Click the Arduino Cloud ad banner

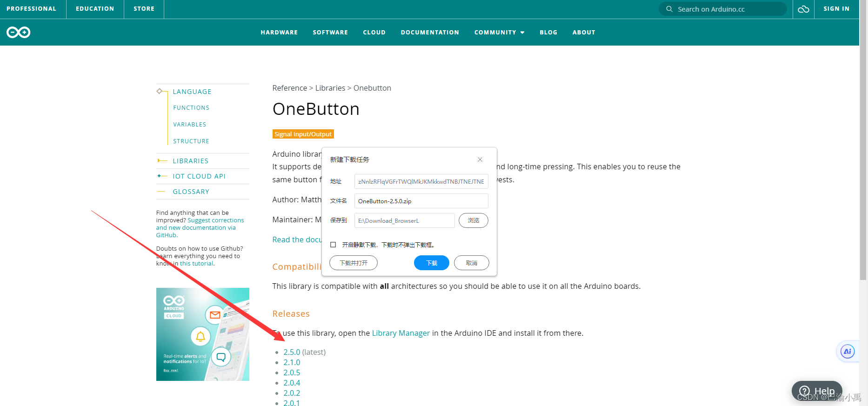click(203, 334)
